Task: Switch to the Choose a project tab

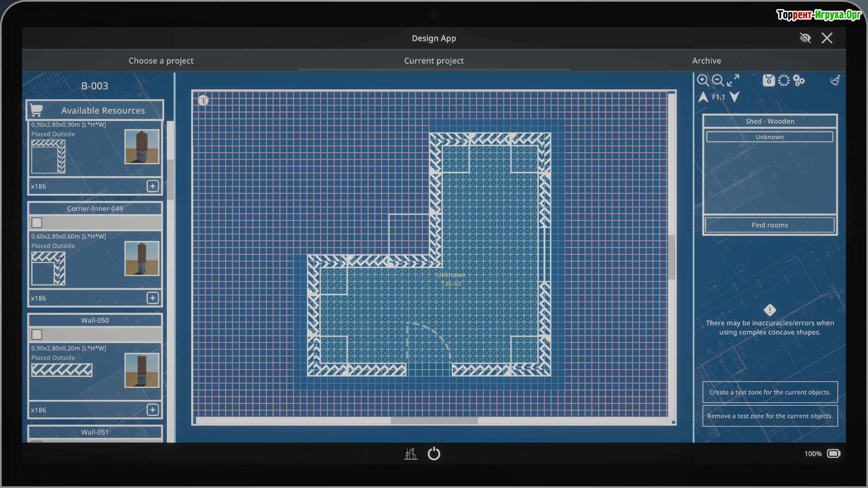Action: 161,61
